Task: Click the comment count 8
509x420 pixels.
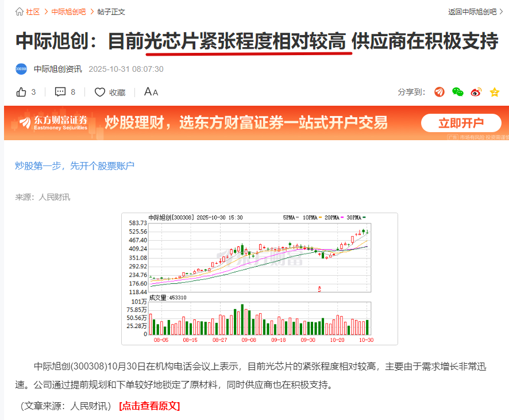Action: 73,92
